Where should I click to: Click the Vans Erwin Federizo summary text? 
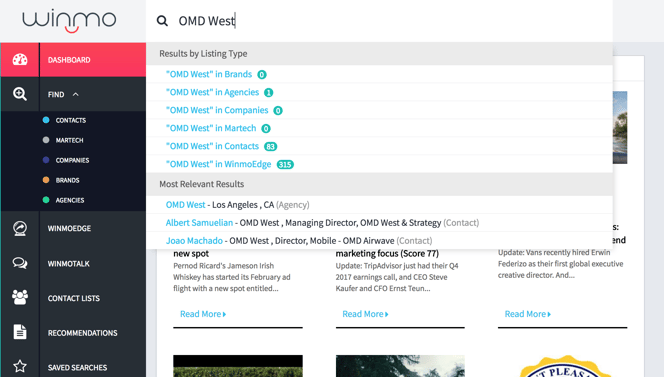pos(560,263)
